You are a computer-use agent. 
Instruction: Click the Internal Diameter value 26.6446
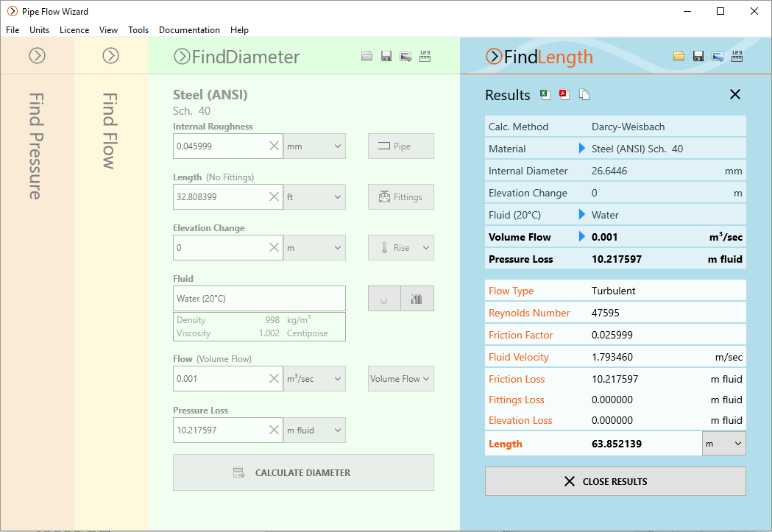609,171
